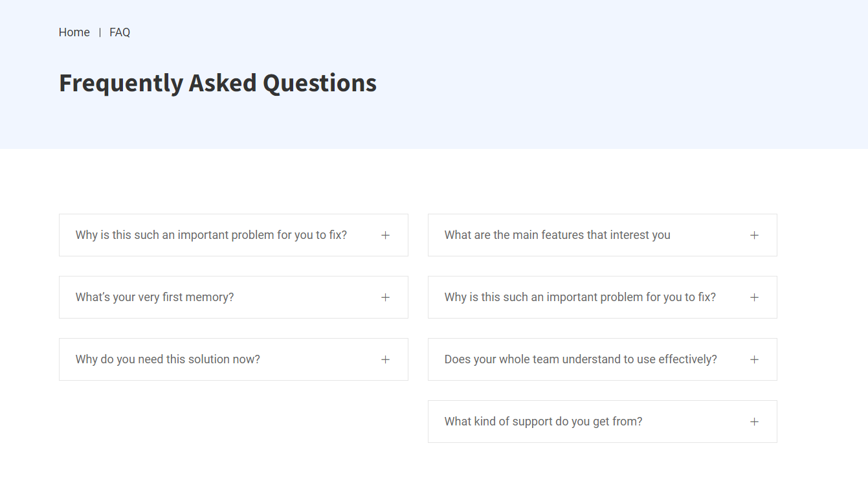Expand left column 'Why is this such an important problem' text

pyautogui.click(x=211, y=235)
